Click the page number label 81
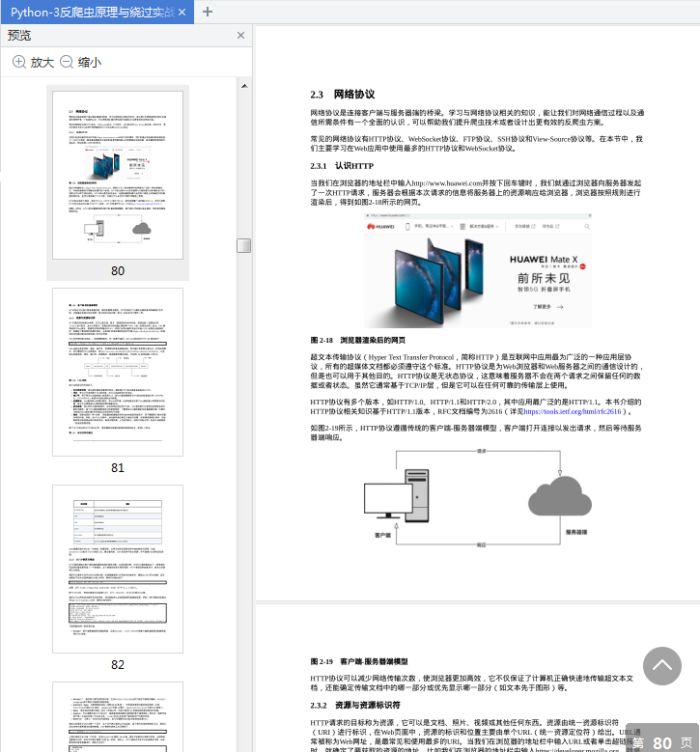This screenshot has height=752, width=700. tap(118, 467)
